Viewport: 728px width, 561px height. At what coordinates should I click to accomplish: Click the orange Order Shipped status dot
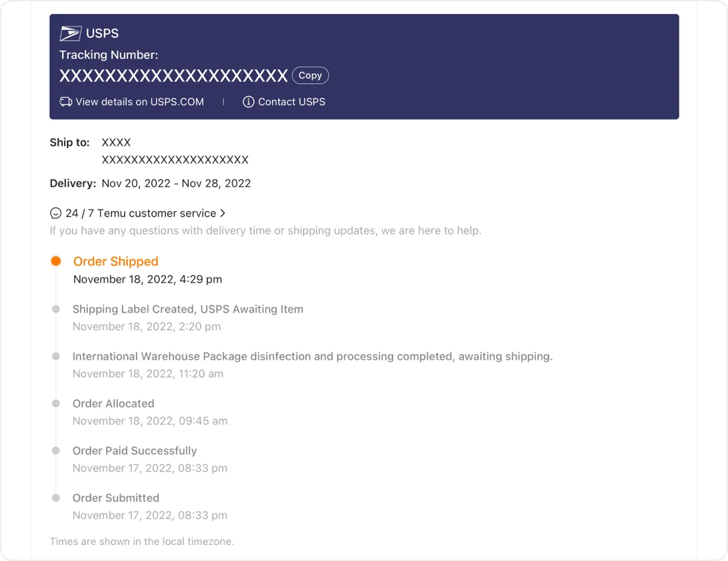[x=56, y=261]
